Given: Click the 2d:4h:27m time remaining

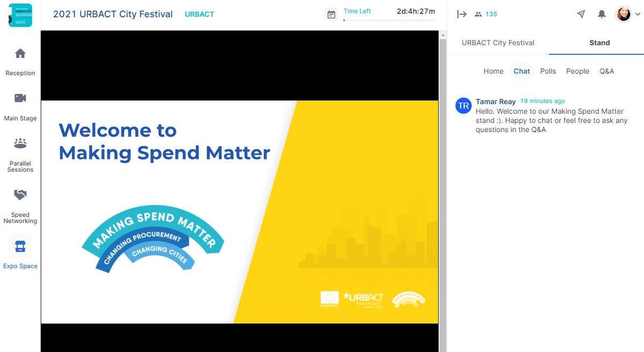Looking at the screenshot, I should click(x=415, y=11).
